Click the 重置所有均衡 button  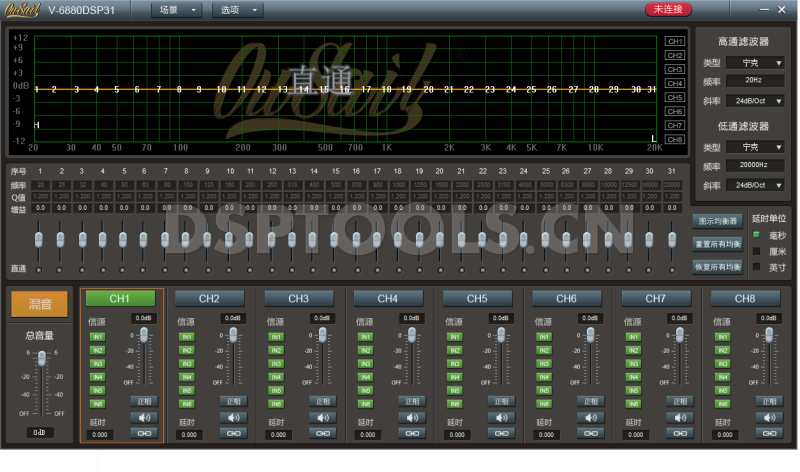point(717,244)
